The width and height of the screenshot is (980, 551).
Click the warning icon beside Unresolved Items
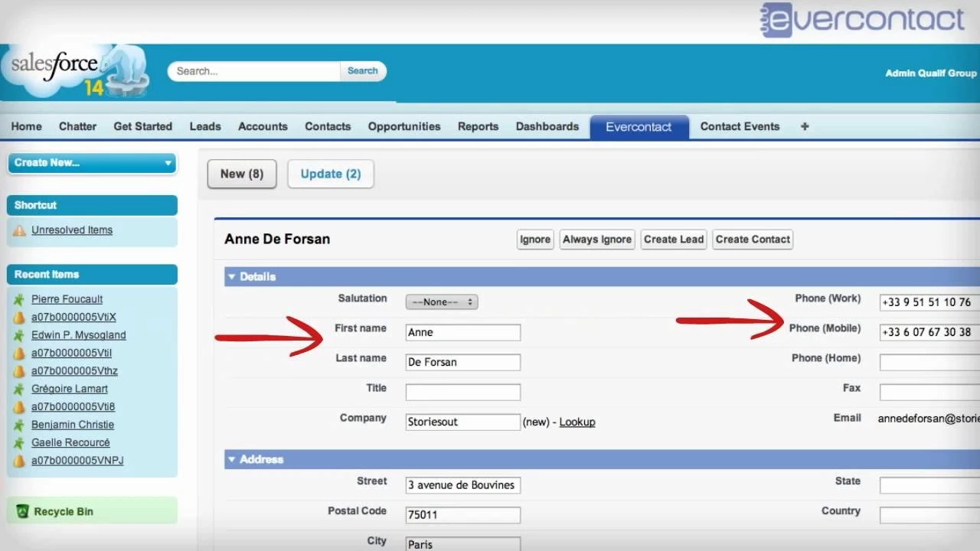(x=19, y=230)
